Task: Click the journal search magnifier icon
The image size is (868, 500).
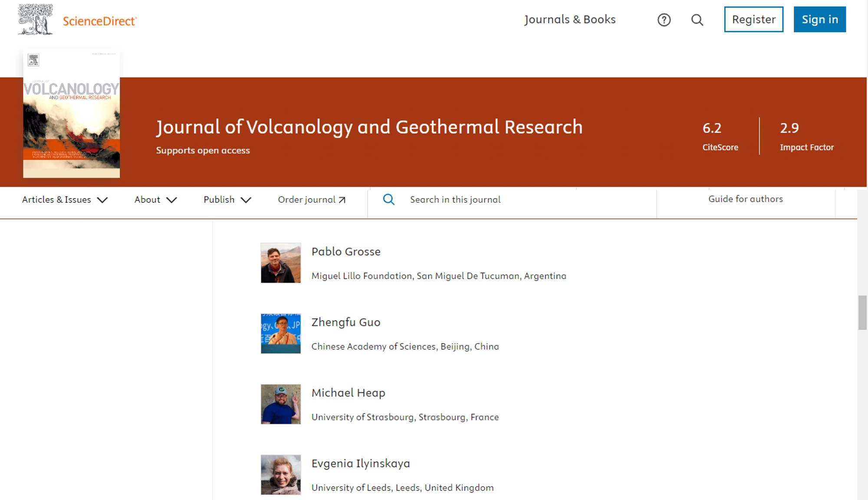Action: (x=388, y=199)
